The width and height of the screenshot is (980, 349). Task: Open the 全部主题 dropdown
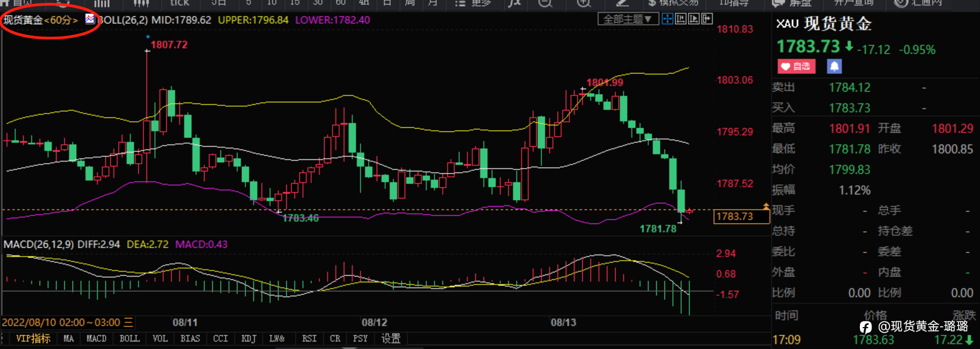[628, 19]
